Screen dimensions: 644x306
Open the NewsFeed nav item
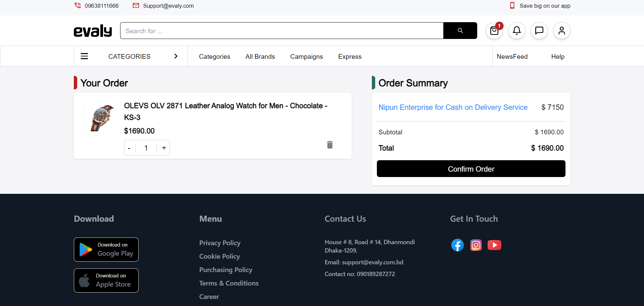512,56
